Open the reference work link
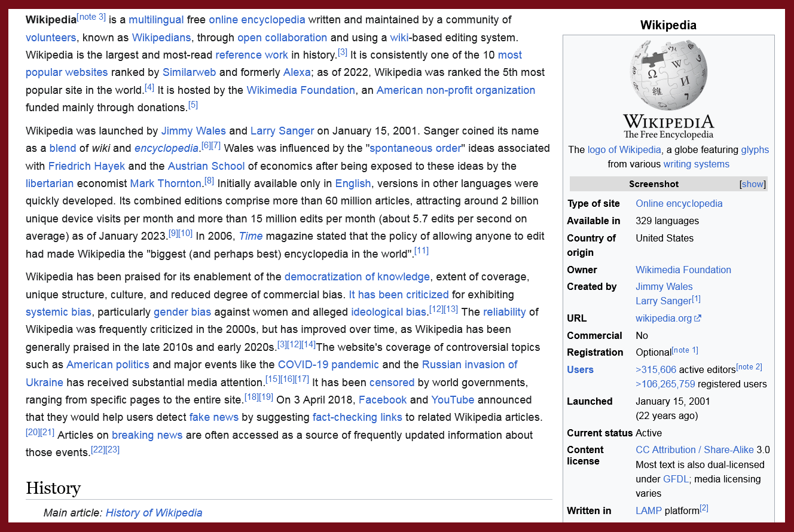The image size is (794, 532). pyautogui.click(x=252, y=55)
